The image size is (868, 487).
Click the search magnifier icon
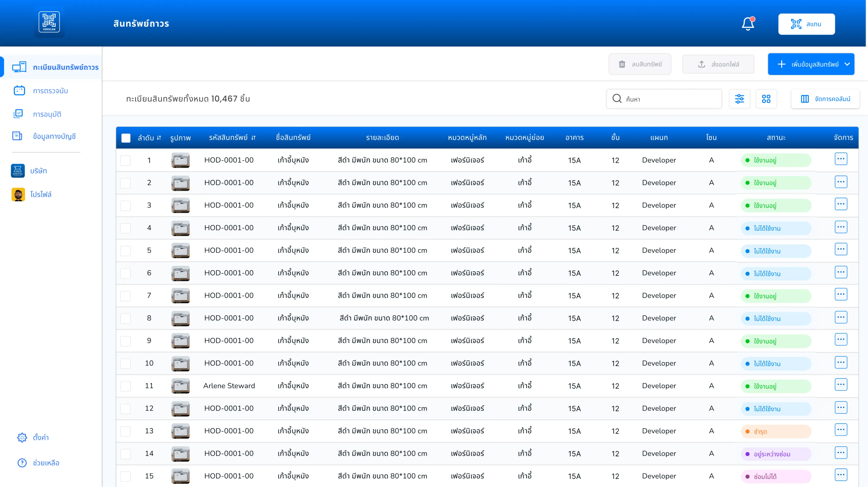pyautogui.click(x=617, y=99)
